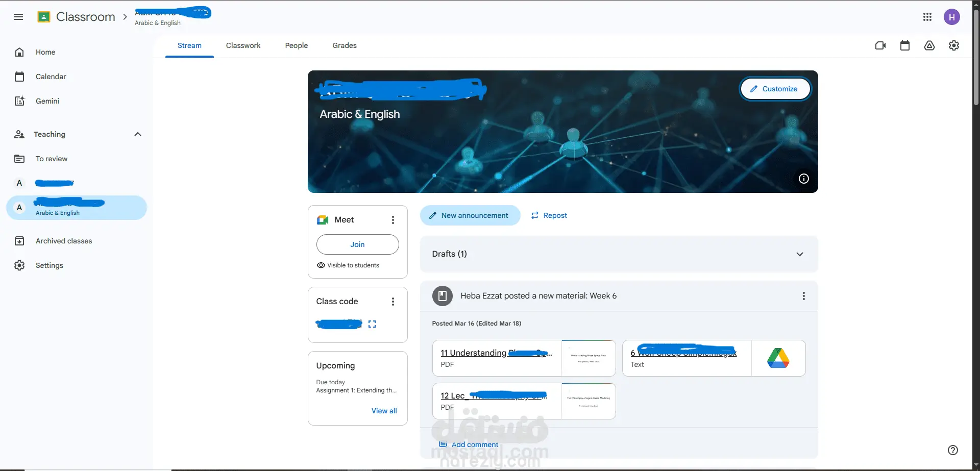Open the Google apps grid

coord(927,17)
